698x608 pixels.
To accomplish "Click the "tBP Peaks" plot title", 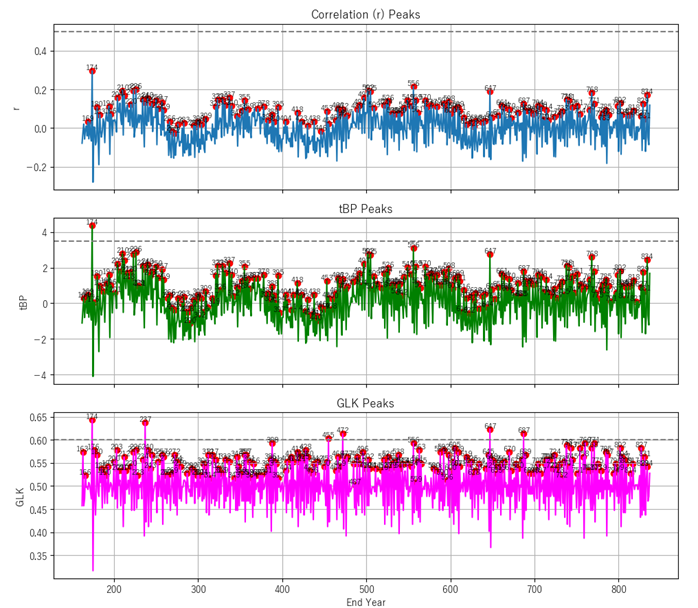I will (x=365, y=209).
